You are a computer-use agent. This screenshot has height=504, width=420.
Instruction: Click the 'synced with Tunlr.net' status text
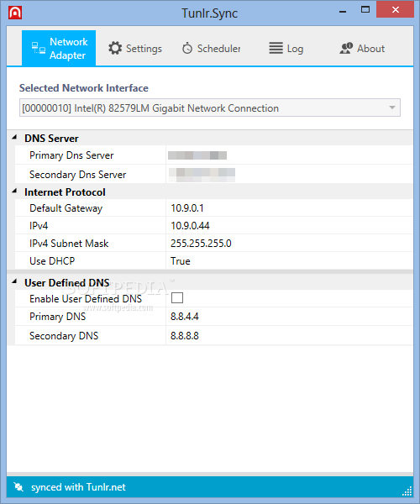(x=78, y=487)
